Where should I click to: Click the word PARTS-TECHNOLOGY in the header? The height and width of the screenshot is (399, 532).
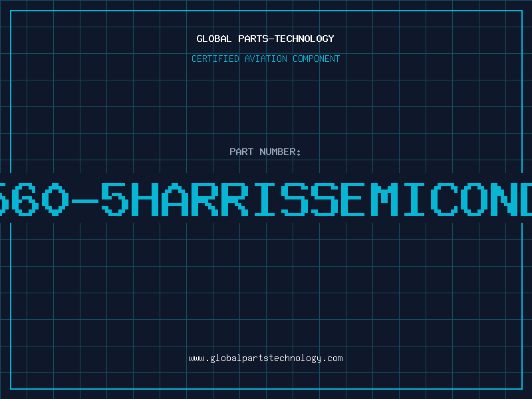tap(287, 39)
